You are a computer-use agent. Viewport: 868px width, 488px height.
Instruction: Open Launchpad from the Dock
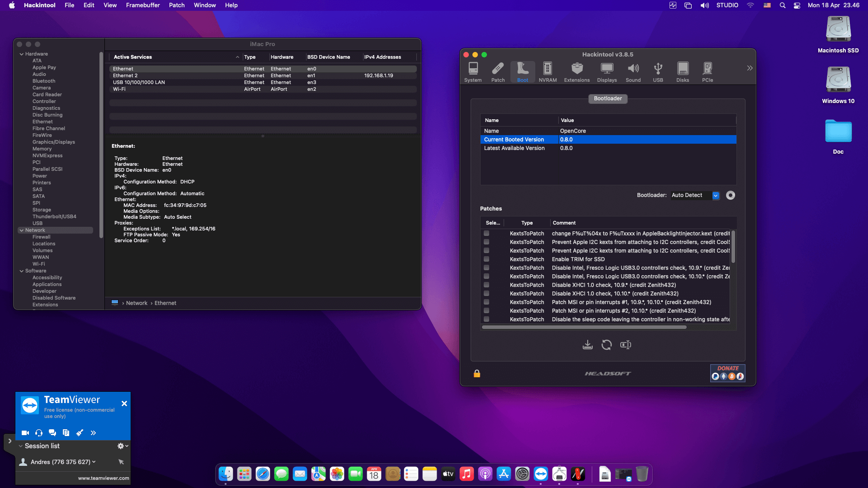244,474
